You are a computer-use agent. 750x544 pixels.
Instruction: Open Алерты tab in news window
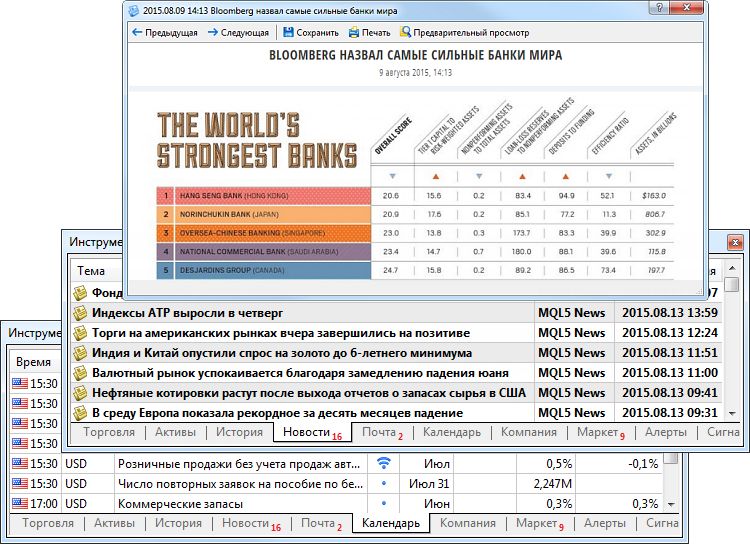(x=665, y=432)
